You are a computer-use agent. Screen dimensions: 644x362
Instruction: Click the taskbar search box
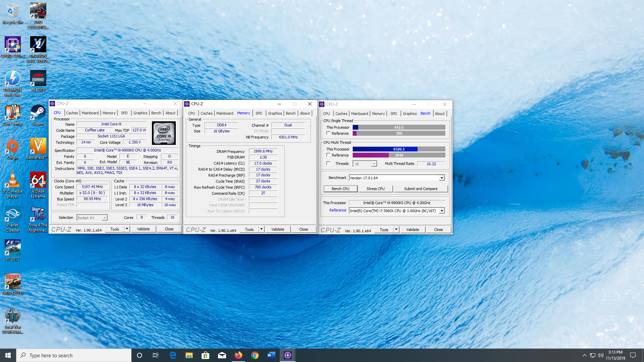(74, 355)
